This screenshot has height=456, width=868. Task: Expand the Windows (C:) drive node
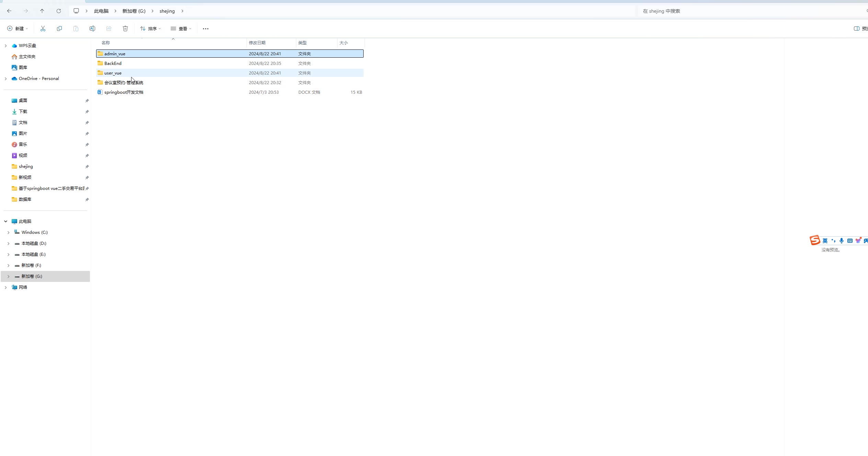[x=9, y=232]
